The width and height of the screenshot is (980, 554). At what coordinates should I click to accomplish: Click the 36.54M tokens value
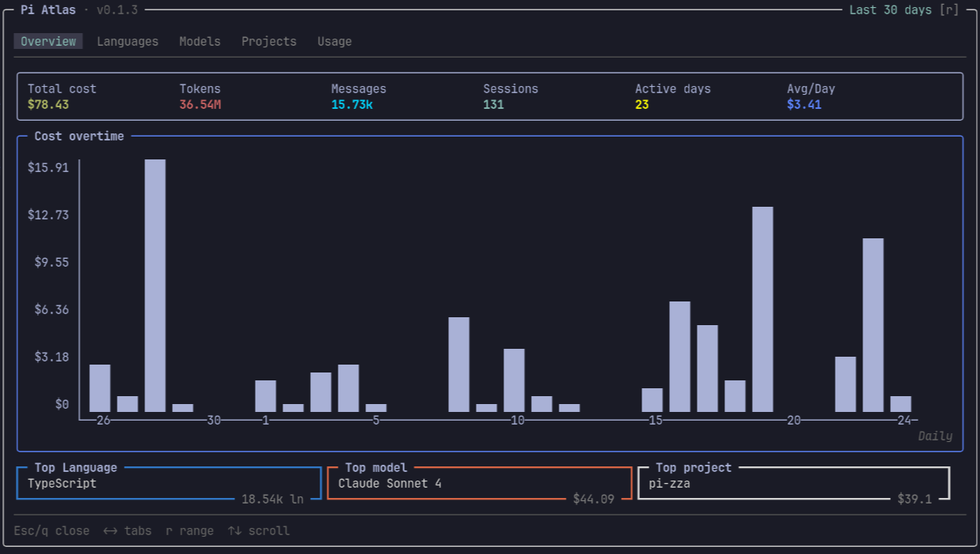tap(200, 104)
